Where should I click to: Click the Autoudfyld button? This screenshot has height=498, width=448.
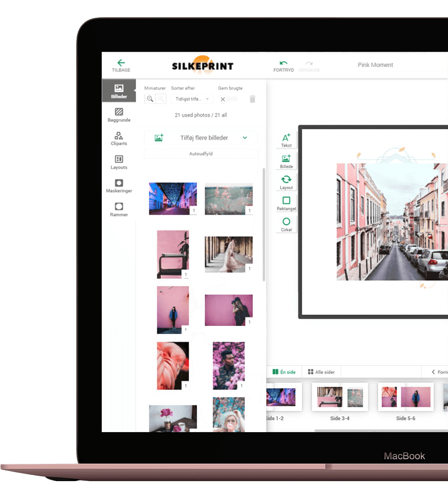pos(201,154)
